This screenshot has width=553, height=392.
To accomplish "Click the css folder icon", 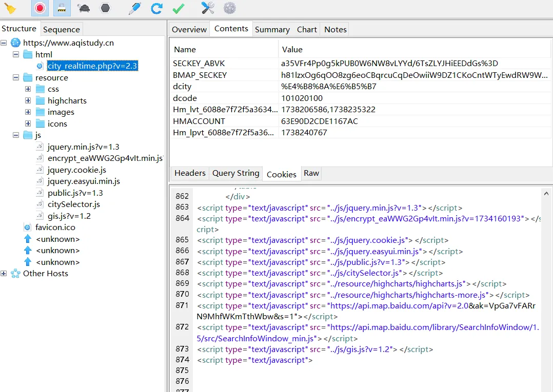I will tap(40, 89).
